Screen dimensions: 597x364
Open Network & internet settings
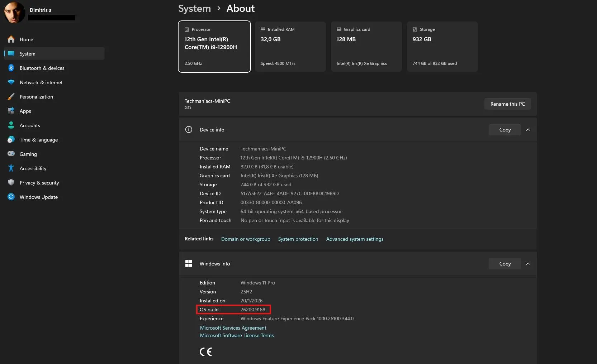[x=54, y=82]
